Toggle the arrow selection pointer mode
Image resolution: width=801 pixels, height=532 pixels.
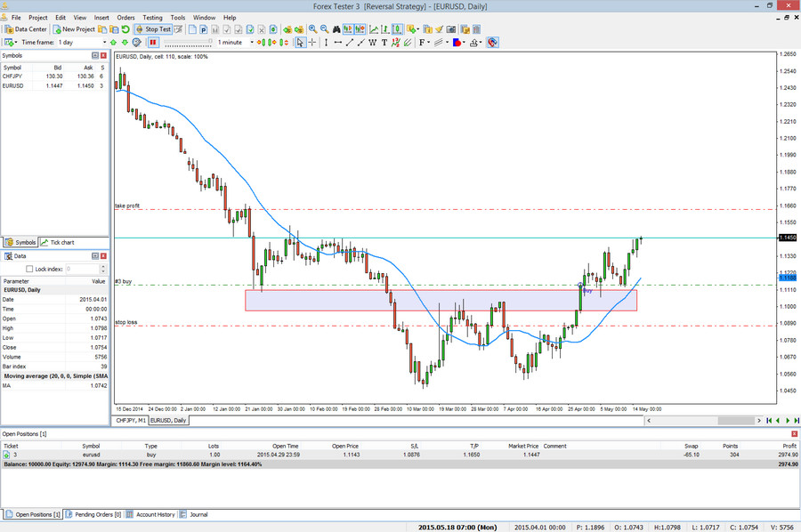301,42
